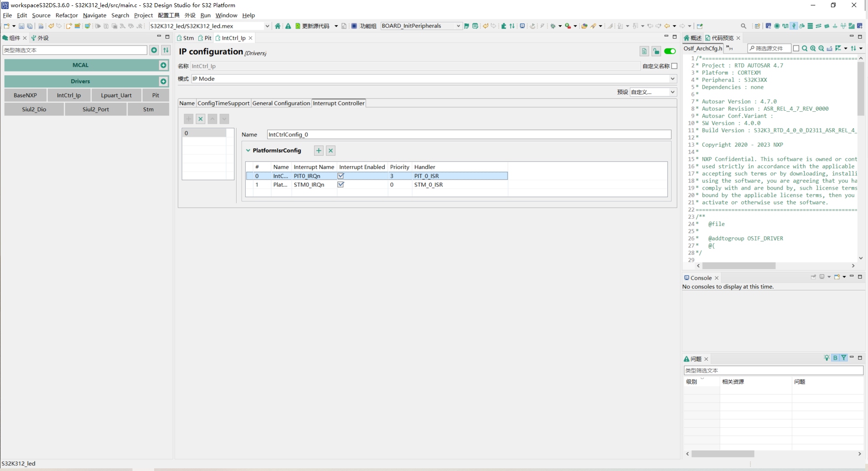Open the 预设 preset dropdown showing 自定义
The height and width of the screenshot is (471, 868).
coord(672,92)
